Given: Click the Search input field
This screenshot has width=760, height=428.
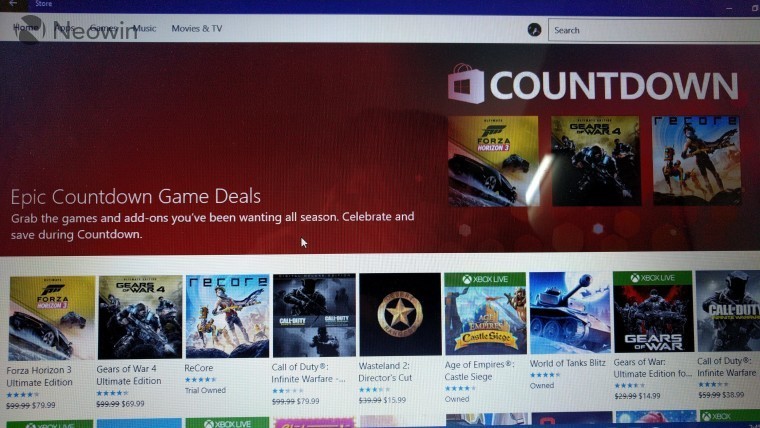Looking at the screenshot, I should (654, 30).
